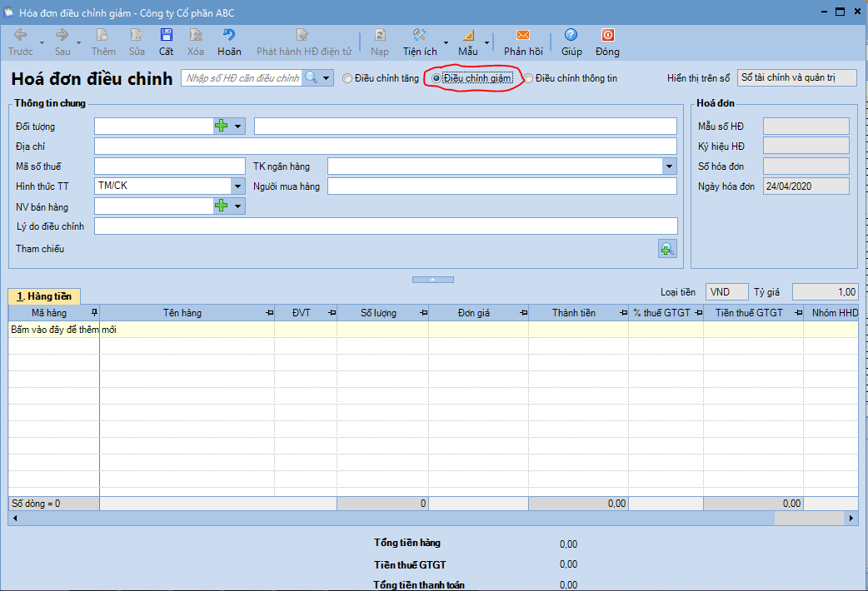Screen dimensions: 868x591
Task: Click grid horizontal scrollbar right arrow
Action: coord(851,518)
